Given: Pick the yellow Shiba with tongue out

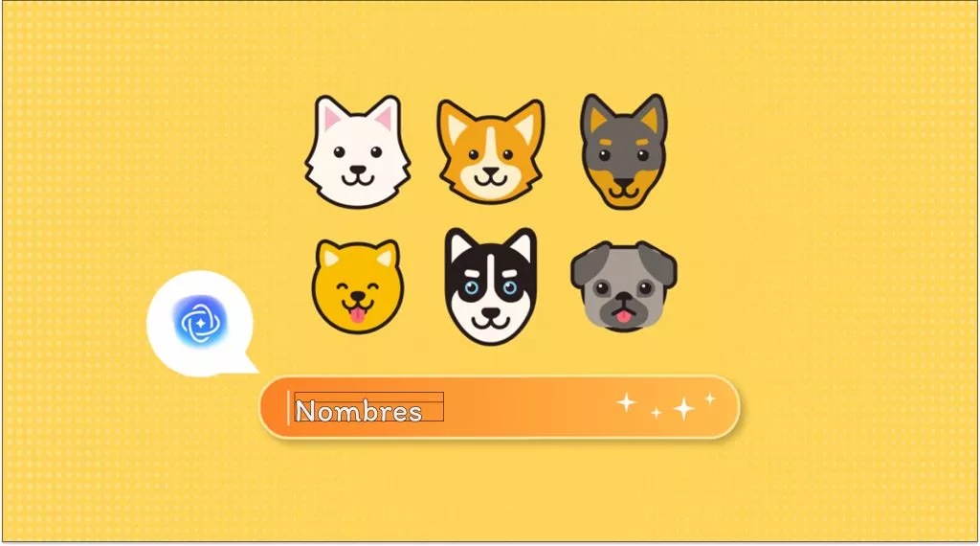Looking at the screenshot, I should (358, 285).
